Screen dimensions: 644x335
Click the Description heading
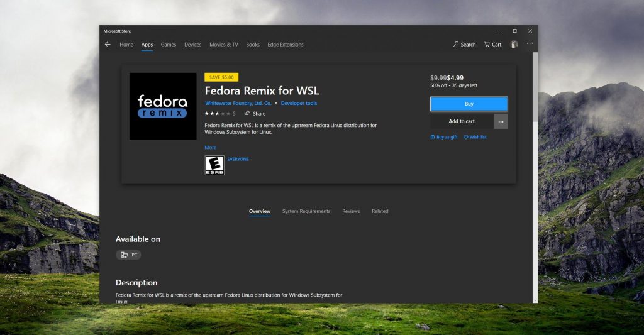(x=136, y=282)
